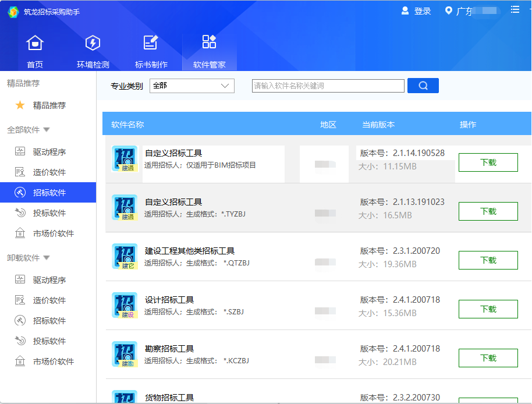Click the 设计招标工具 app icon

[x=125, y=305]
